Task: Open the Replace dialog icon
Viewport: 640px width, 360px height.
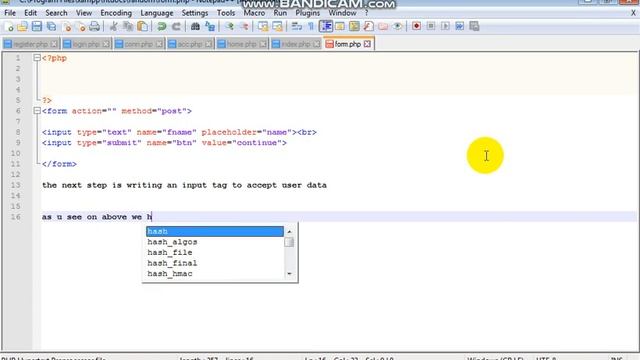Action: pos(210,27)
